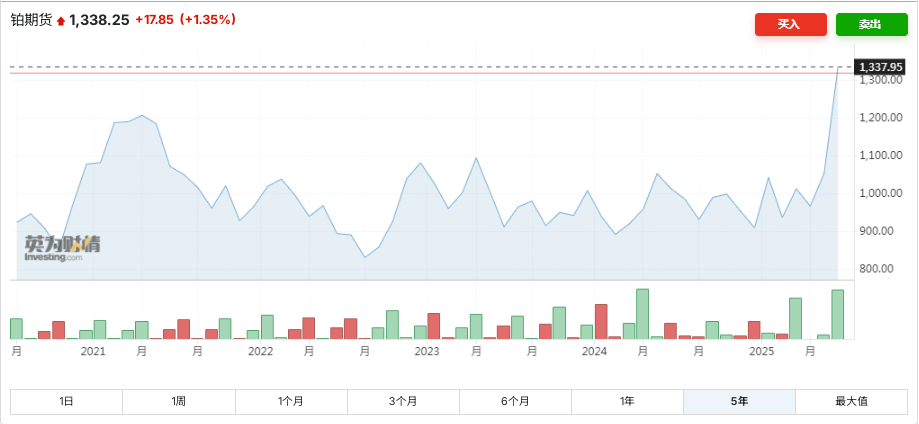Click the tallest red volume bar near 2024

(x=601, y=321)
